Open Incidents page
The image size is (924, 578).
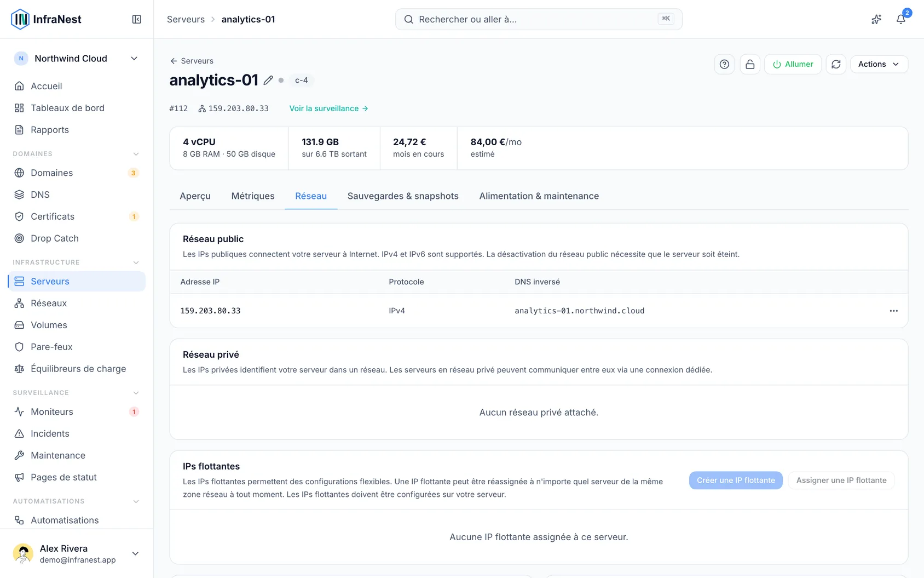[77, 433]
